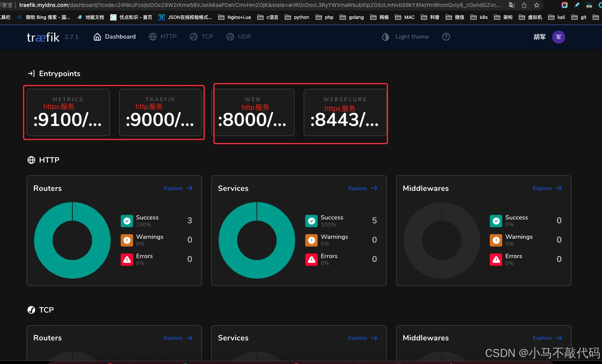Open the 虚拟机 bookmark folder
The width and height of the screenshot is (602, 364).
[x=530, y=17]
